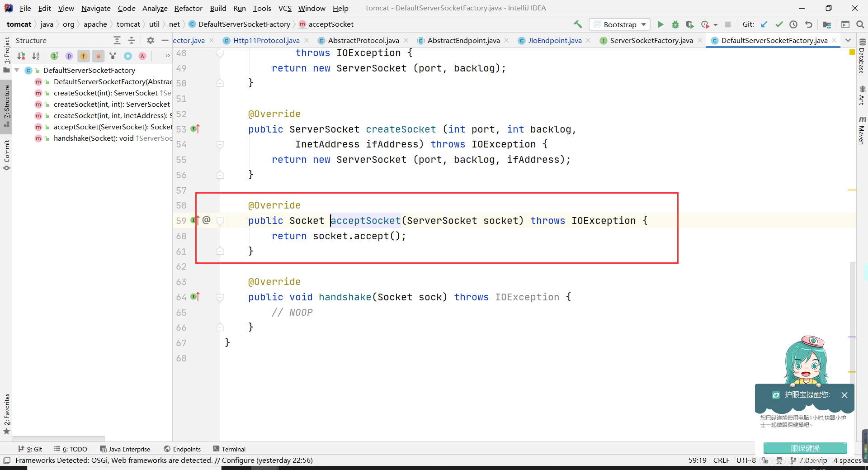Viewport: 868px width, 470px height.
Task: Show more Structure toolbar items chevron
Action: pos(168,56)
